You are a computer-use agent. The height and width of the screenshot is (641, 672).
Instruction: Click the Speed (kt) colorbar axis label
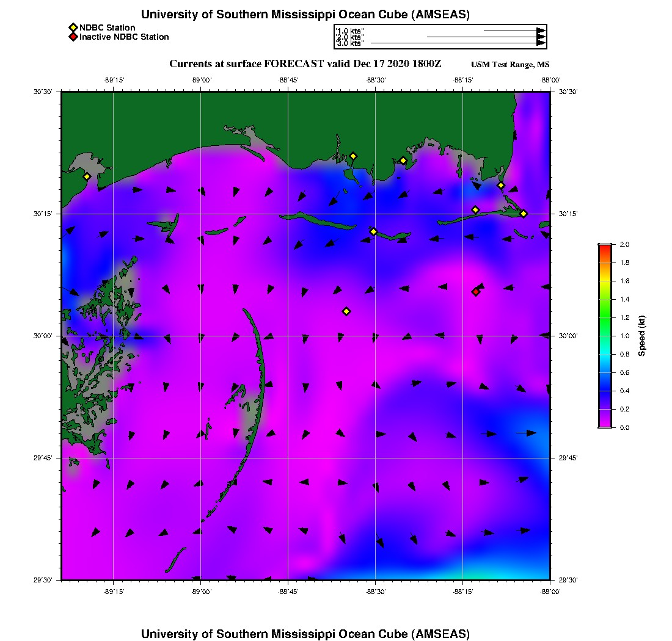[x=641, y=336]
